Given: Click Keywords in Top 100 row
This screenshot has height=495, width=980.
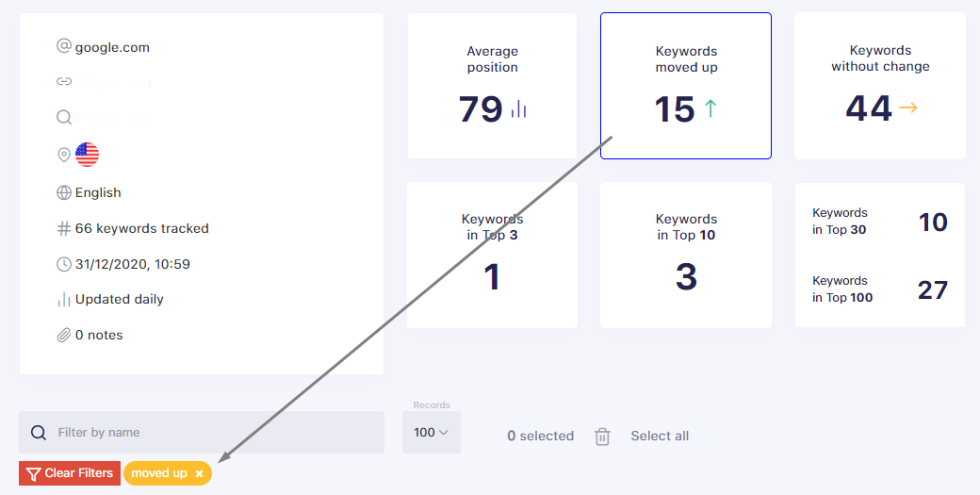Looking at the screenshot, I should click(879, 289).
